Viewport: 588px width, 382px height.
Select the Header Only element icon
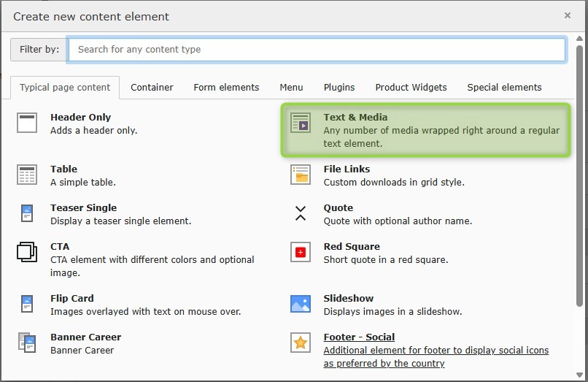click(27, 123)
